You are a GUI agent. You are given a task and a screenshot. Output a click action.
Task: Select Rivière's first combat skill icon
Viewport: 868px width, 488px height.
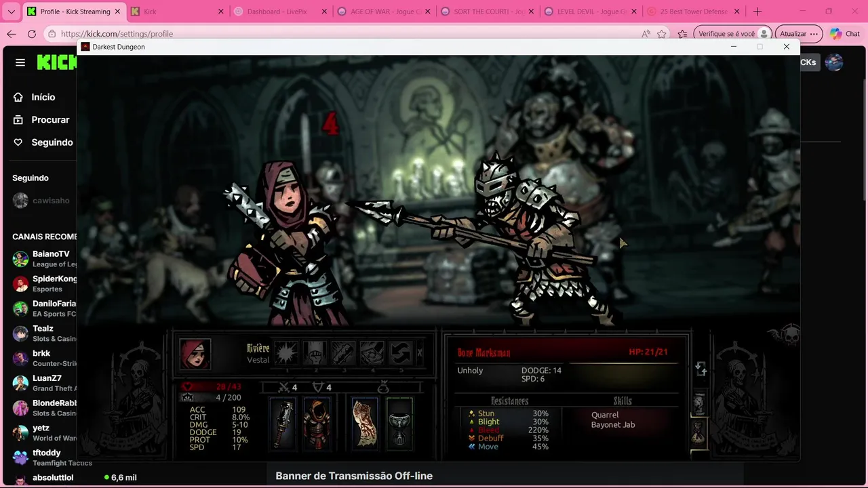click(287, 353)
